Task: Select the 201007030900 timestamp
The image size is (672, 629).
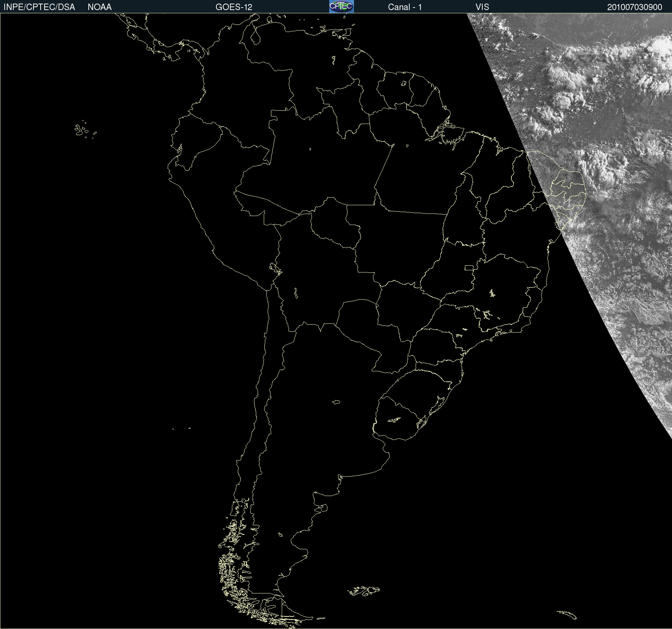Action: (635, 7)
